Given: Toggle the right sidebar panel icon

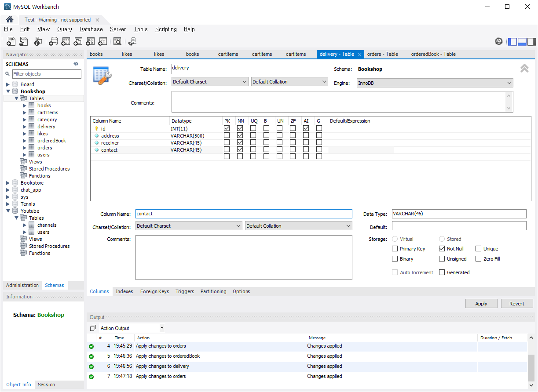Looking at the screenshot, I should (x=532, y=42).
